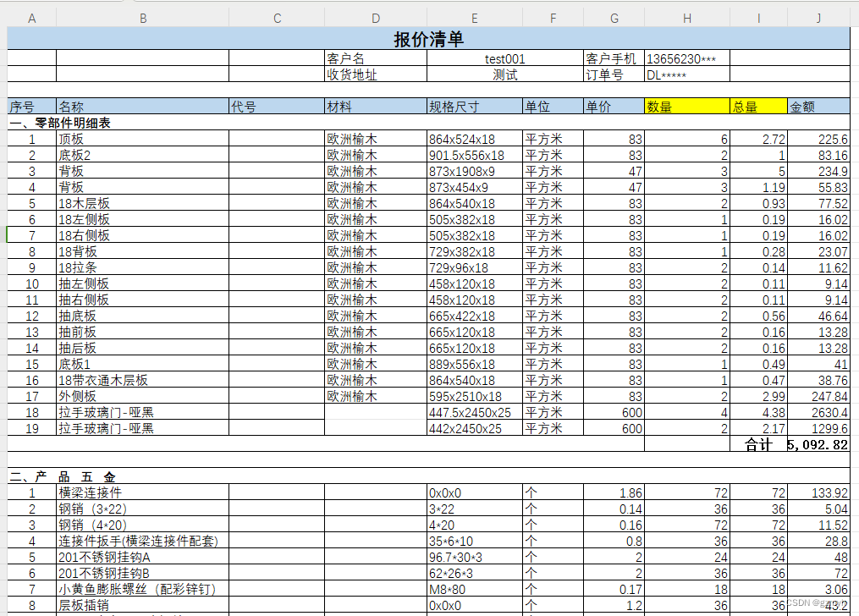Screen dimensions: 859x616
Task: Select the 顶板 name cell
Action: point(142,139)
